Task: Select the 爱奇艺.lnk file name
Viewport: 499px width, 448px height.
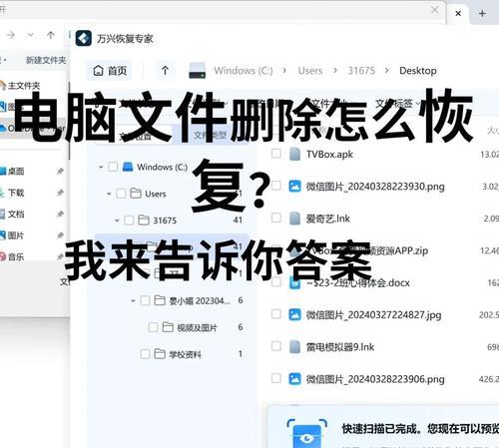Action: click(x=327, y=219)
